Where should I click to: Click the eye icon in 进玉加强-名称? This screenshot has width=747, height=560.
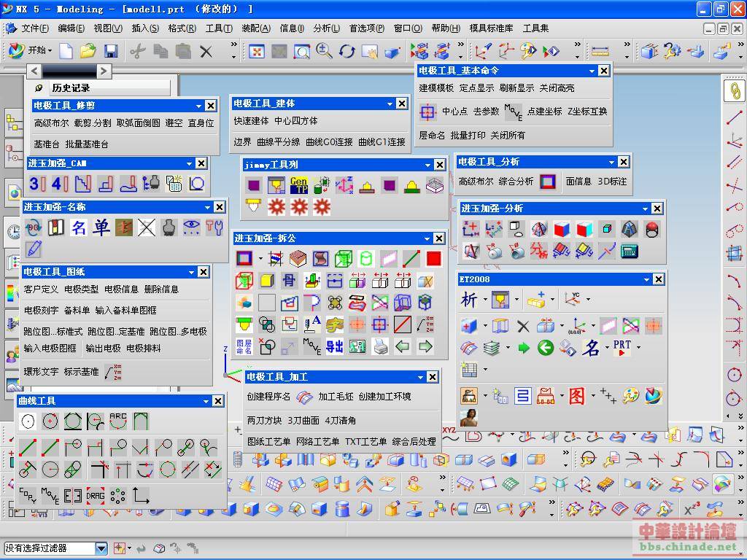pyautogui.click(x=192, y=227)
